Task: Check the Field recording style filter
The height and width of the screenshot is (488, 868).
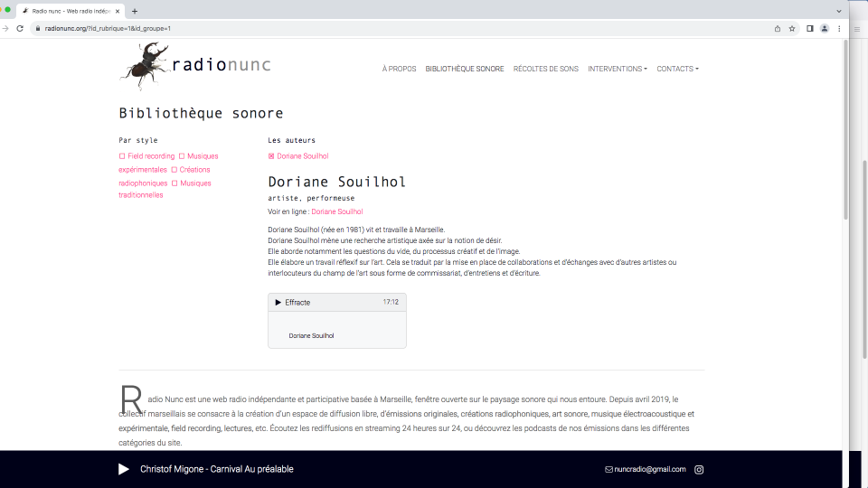Action: click(x=122, y=156)
